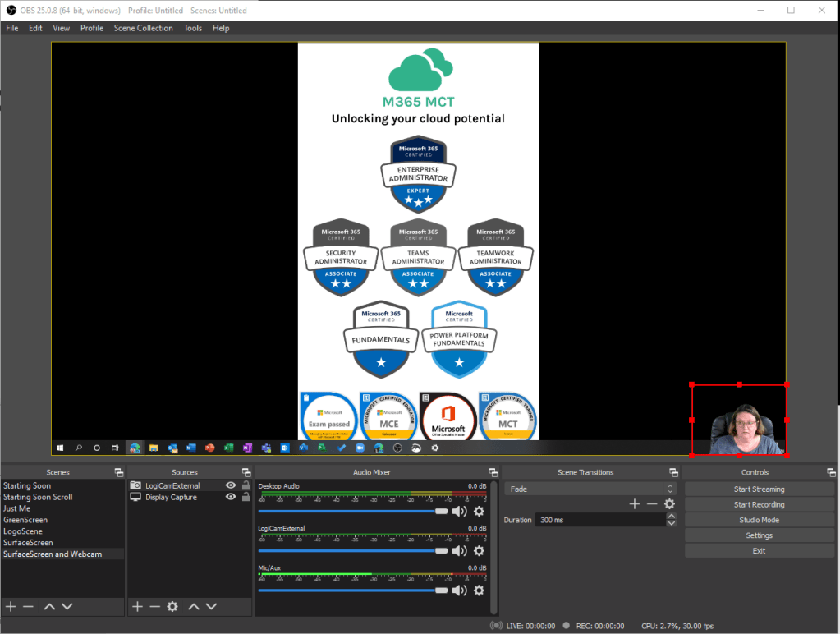
Task: Open transition properties gear in Scene Transitions
Action: [x=669, y=504]
